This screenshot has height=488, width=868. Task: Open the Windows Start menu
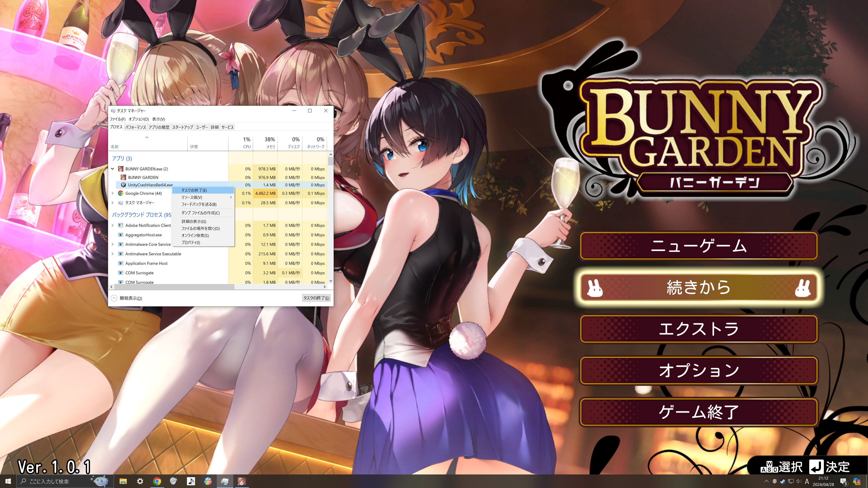[8, 481]
